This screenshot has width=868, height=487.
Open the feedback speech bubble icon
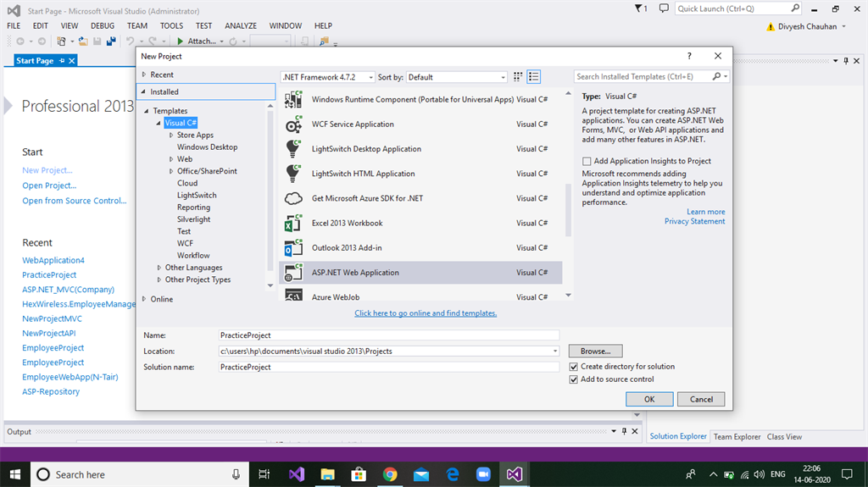coord(664,8)
